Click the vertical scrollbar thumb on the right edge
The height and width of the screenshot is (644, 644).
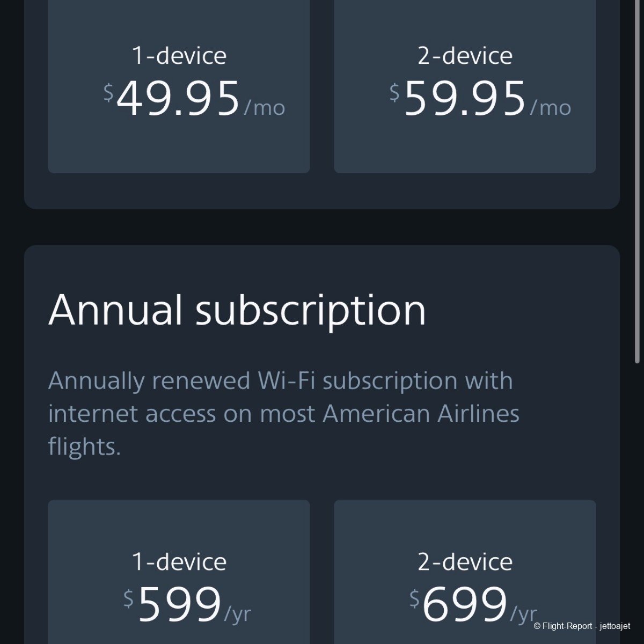637,181
